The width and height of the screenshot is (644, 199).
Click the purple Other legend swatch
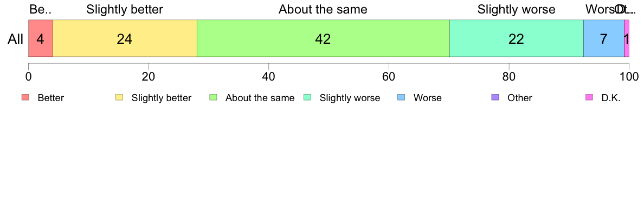[x=495, y=97]
